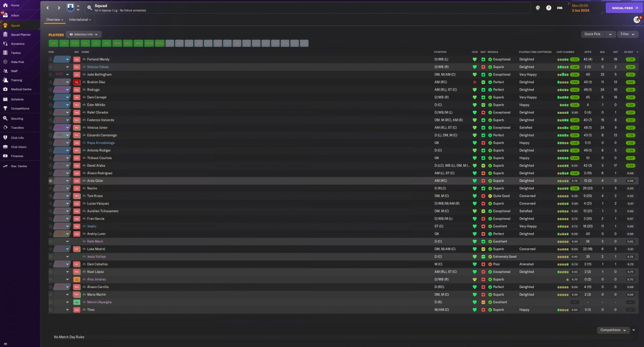644x347 pixels.
Task: Click the first green position slot button
Action: point(53,43)
